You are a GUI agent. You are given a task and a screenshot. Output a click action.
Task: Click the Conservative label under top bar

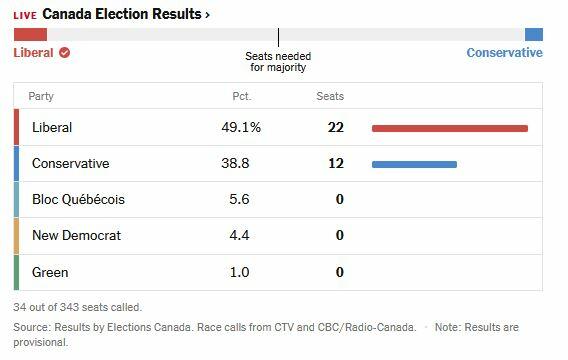(x=505, y=53)
